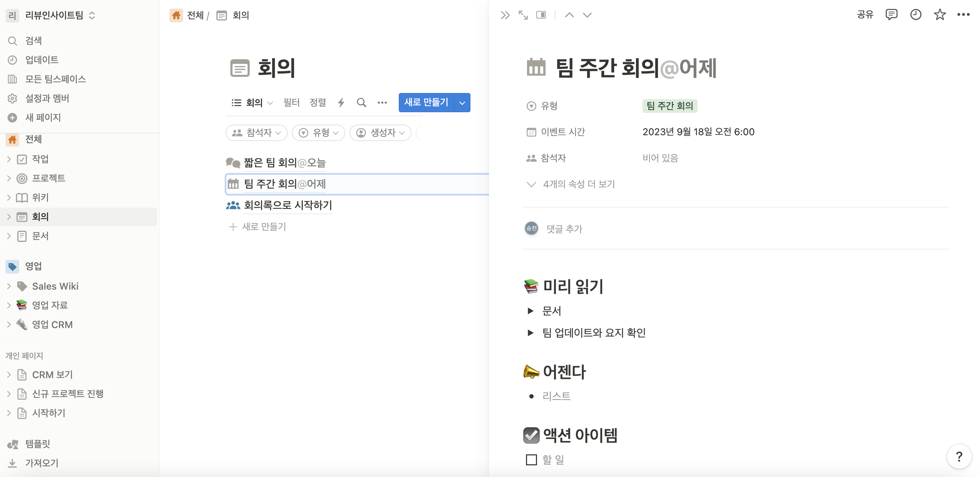Open page history clock icon
The image size is (980, 477).
[x=915, y=15]
